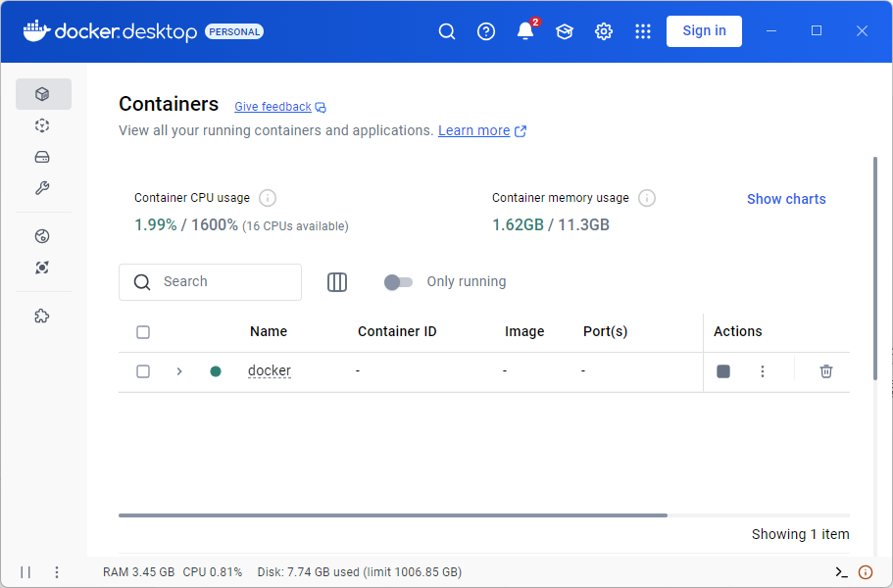Click the orange info icon in status bar
This screenshot has height=588, width=893.
[866, 572]
